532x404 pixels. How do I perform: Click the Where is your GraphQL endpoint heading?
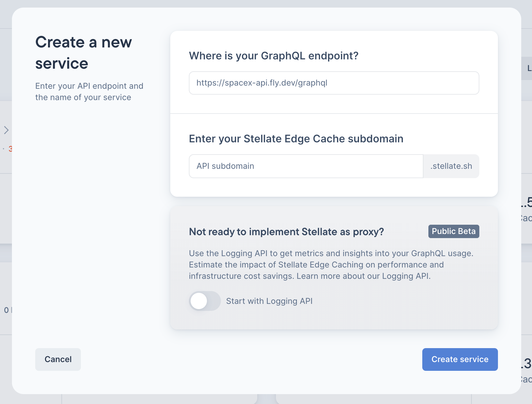tap(274, 56)
